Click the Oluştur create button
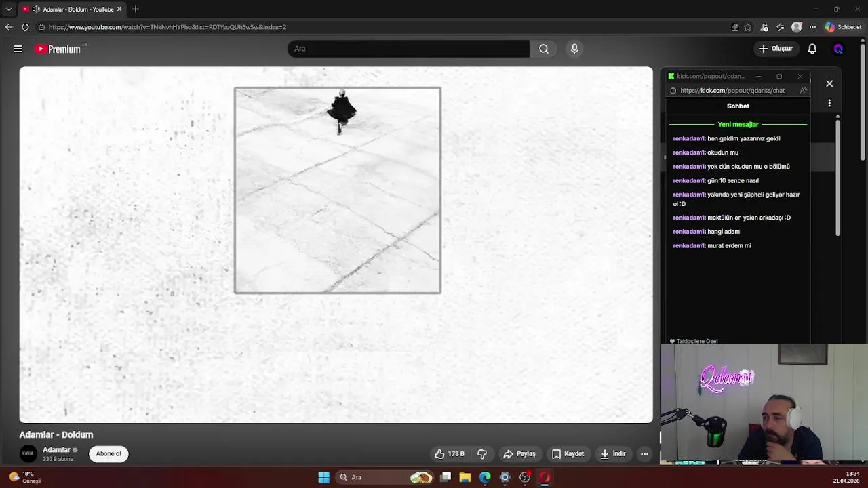Viewport: 868px width, 488px height. pyautogui.click(x=776, y=49)
